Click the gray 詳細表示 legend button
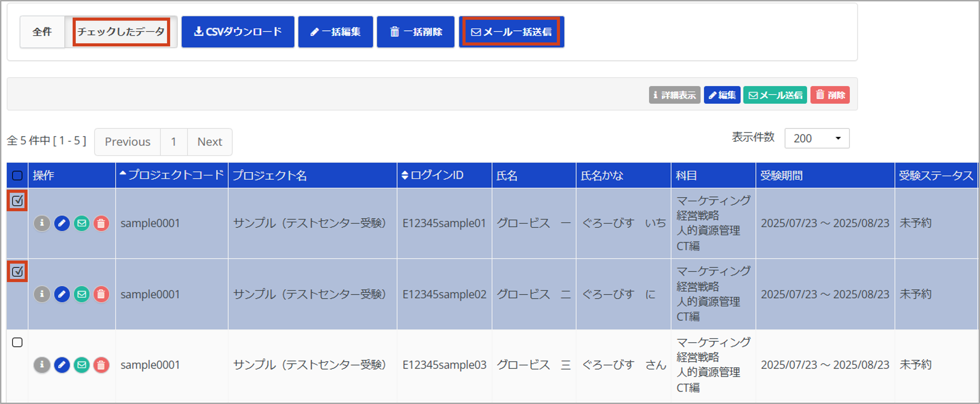This screenshot has height=404, width=980. tap(675, 95)
